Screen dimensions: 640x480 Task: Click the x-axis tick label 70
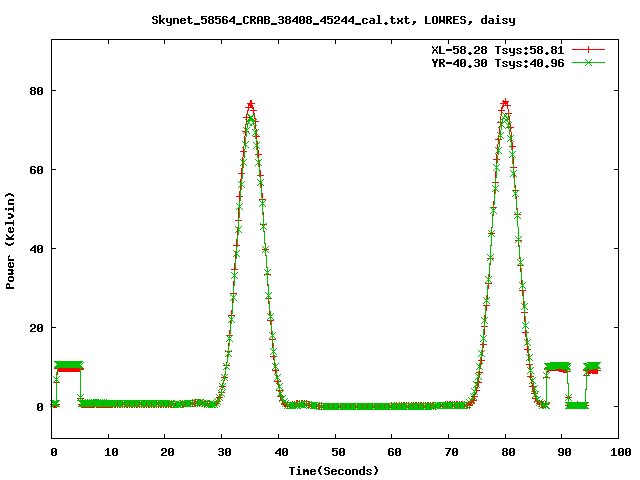pyautogui.click(x=451, y=452)
